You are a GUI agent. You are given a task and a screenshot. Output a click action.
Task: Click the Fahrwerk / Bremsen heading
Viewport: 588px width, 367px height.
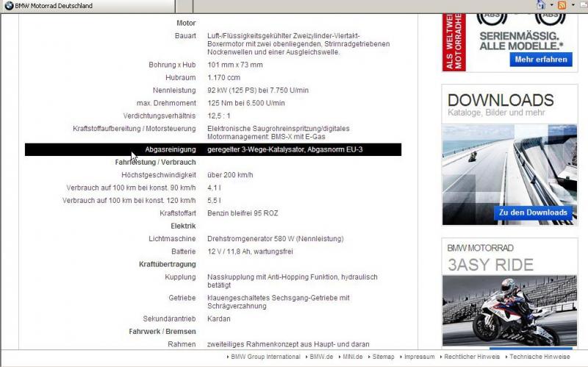coord(162,332)
